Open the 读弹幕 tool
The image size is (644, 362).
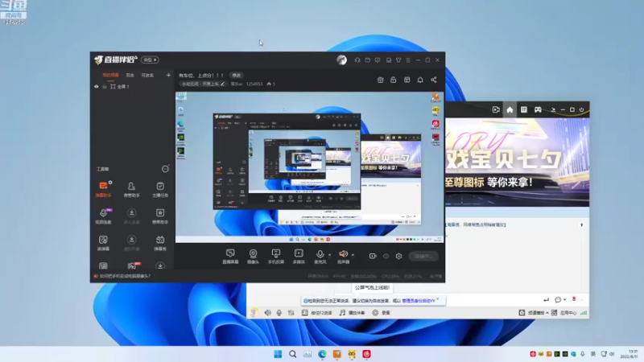103,243
